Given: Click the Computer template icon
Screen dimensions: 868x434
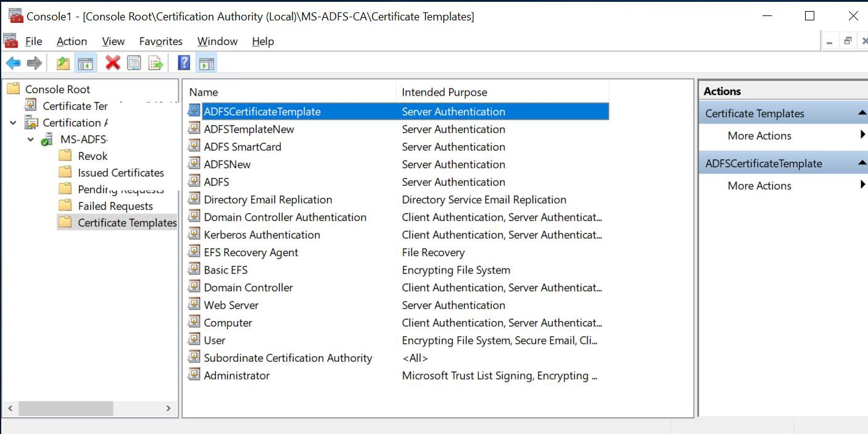Looking at the screenshot, I should tap(194, 322).
